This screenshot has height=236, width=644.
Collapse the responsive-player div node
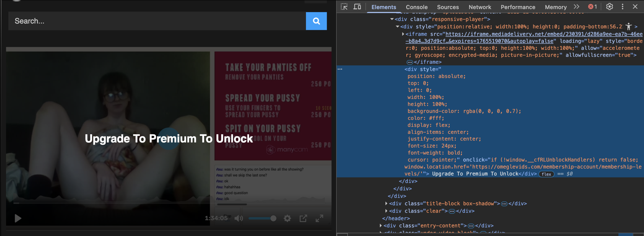click(392, 19)
